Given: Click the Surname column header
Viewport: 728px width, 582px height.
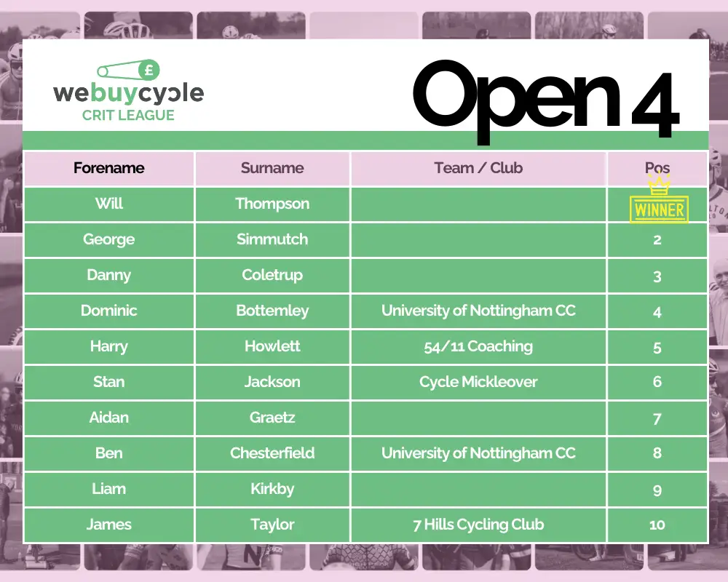Looking at the screenshot, I should [272, 168].
